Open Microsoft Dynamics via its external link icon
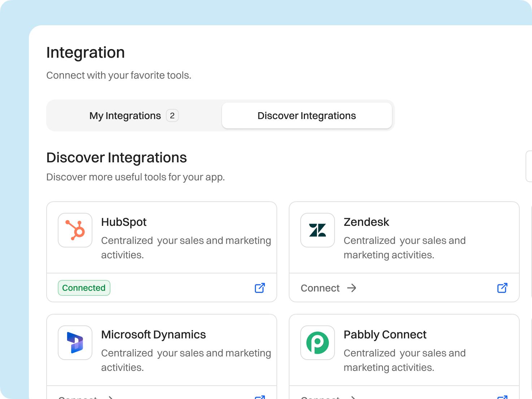 coord(259,397)
